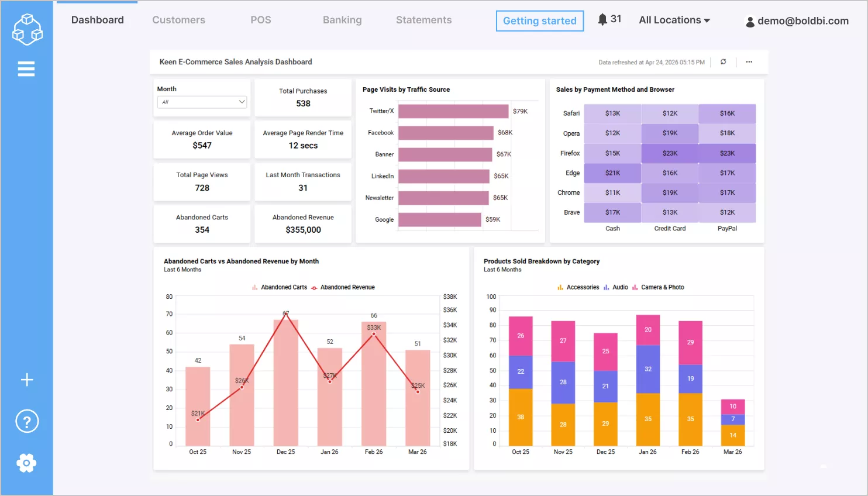
Task: Switch to the Dashboard tab
Action: [x=97, y=20]
